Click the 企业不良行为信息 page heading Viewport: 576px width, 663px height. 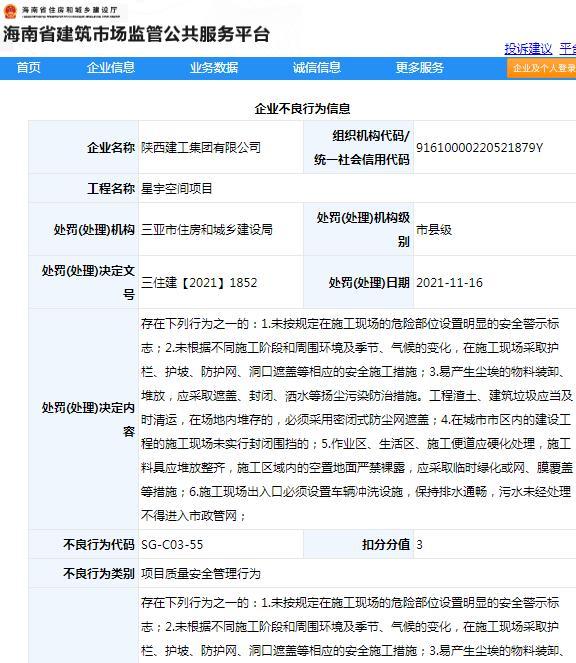click(302, 109)
